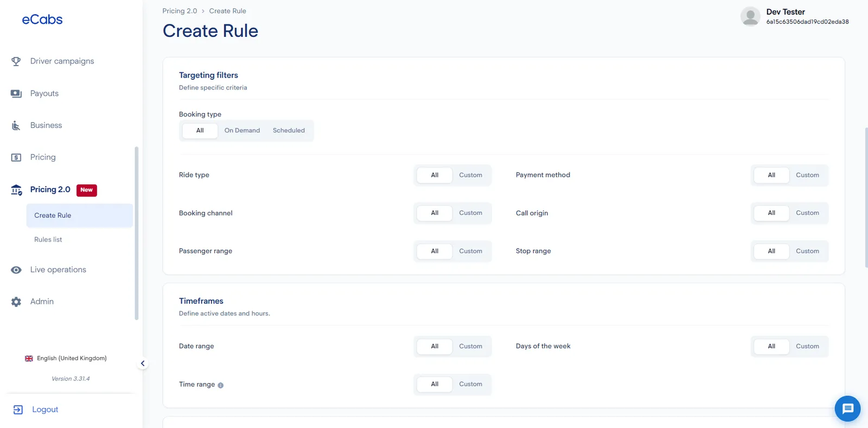The width and height of the screenshot is (868, 428).
Task: Click the Pricing 2.0 bank icon
Action: 16,190
